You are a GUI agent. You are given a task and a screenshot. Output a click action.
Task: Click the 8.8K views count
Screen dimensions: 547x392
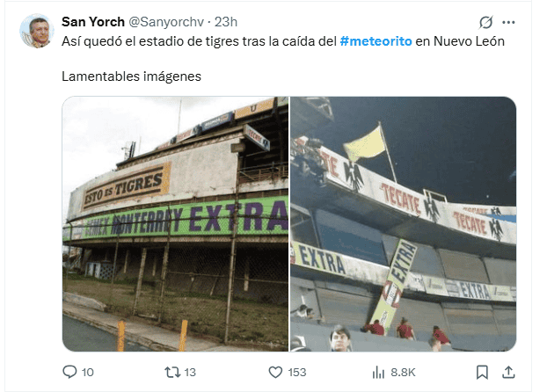coord(403,373)
